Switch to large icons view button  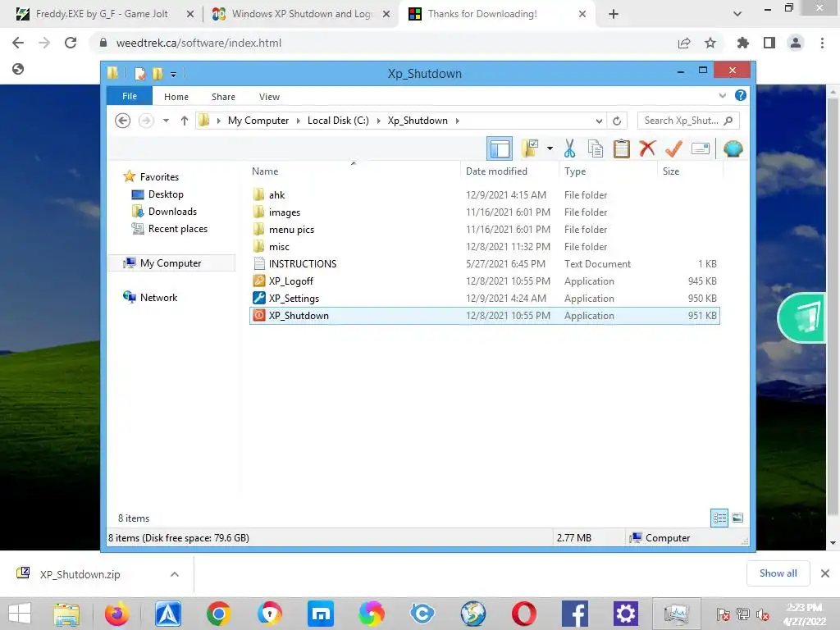click(737, 518)
